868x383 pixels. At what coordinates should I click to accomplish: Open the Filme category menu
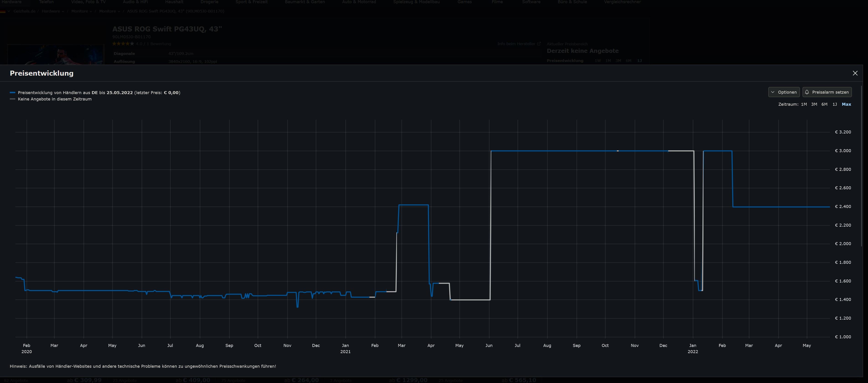(497, 2)
